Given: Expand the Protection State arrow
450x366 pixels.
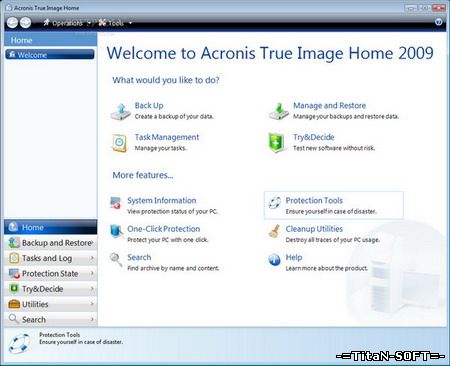Looking at the screenshot, I should pyautogui.click(x=92, y=273).
